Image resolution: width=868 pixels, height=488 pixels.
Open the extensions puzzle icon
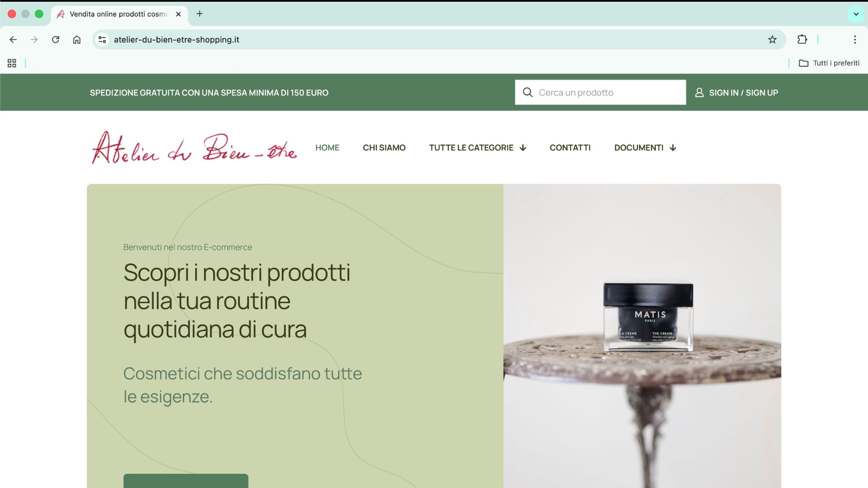pyautogui.click(x=802, y=40)
